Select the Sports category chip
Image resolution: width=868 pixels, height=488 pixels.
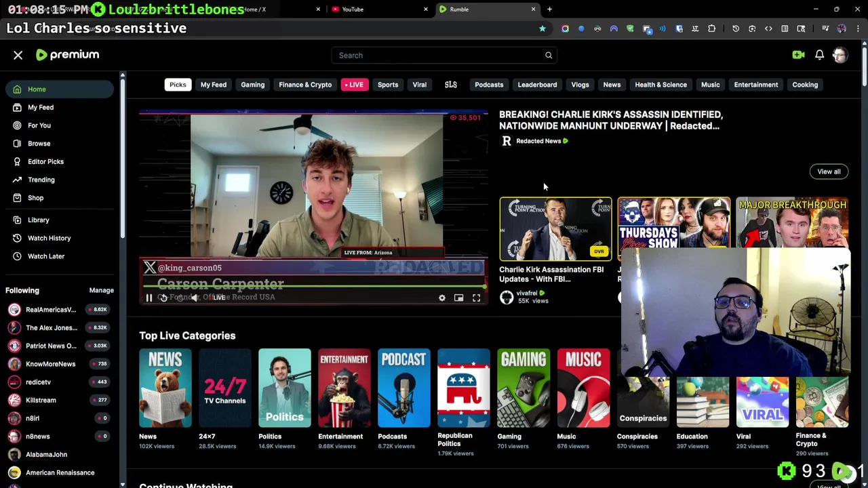388,85
